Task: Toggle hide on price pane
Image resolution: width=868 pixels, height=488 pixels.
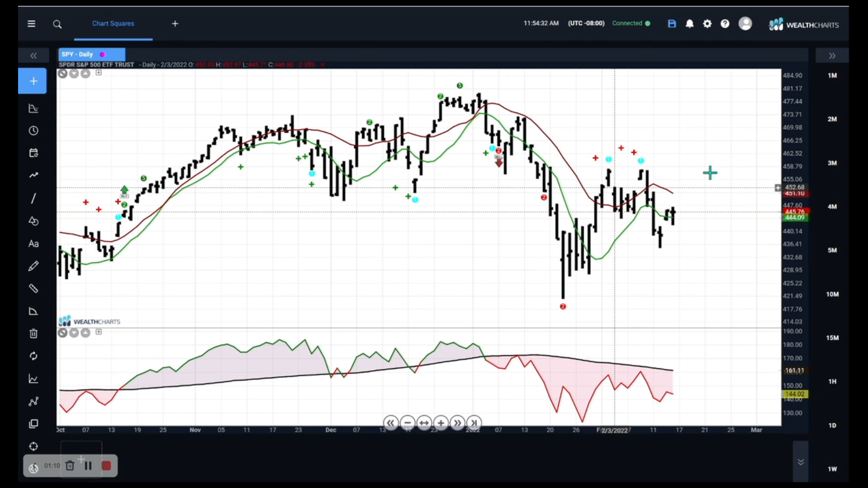Action: (x=62, y=73)
